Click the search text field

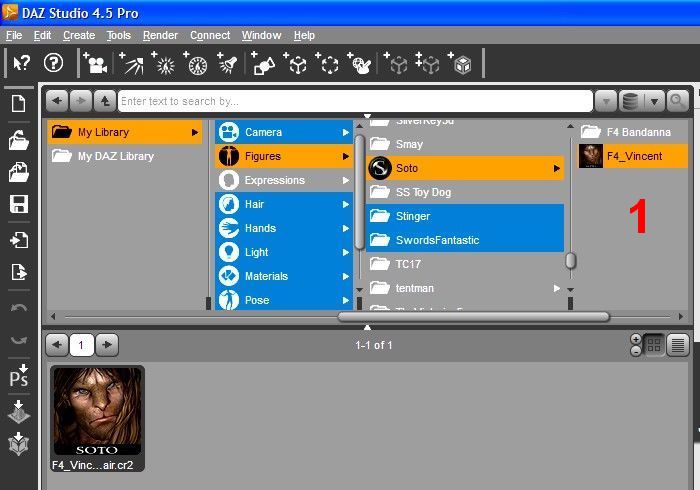click(355, 101)
